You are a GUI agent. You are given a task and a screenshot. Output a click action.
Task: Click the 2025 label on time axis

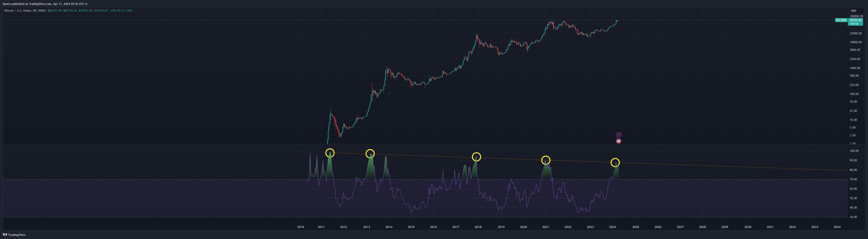pyautogui.click(x=635, y=227)
